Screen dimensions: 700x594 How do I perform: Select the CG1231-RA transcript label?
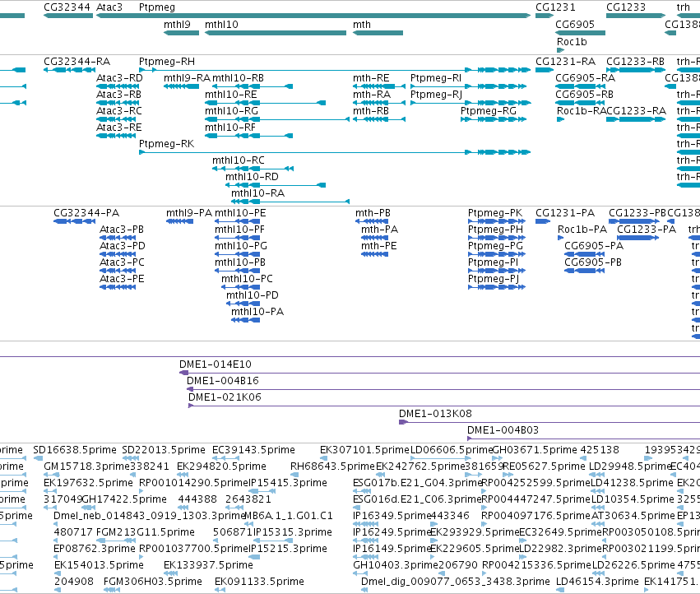[x=566, y=62]
